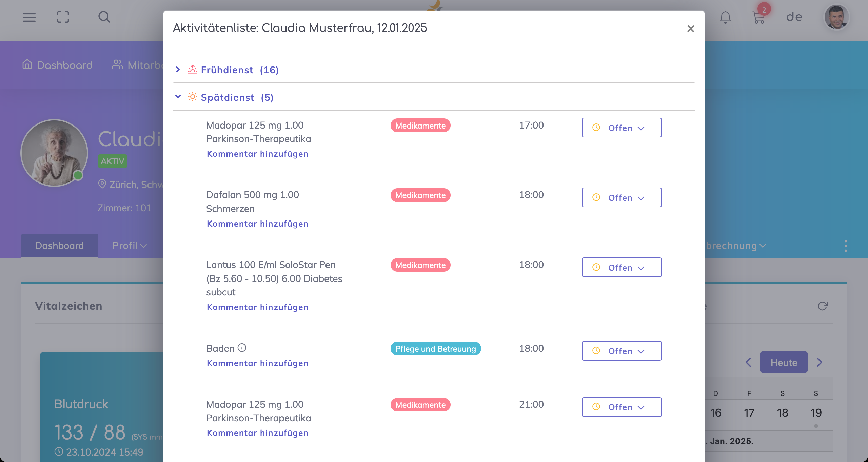This screenshot has width=868, height=462.
Task: Click the fullscreen toggle icon
Action: pyautogui.click(x=63, y=17)
